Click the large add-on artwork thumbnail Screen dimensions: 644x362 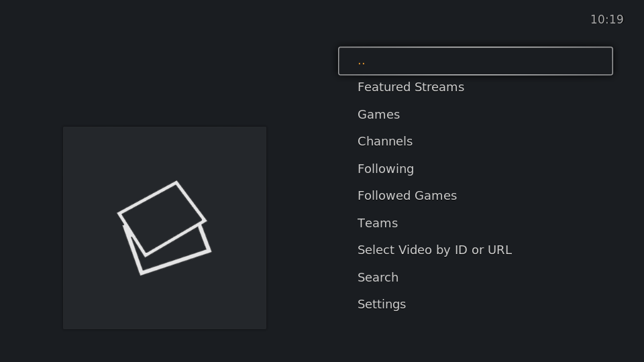click(x=164, y=228)
